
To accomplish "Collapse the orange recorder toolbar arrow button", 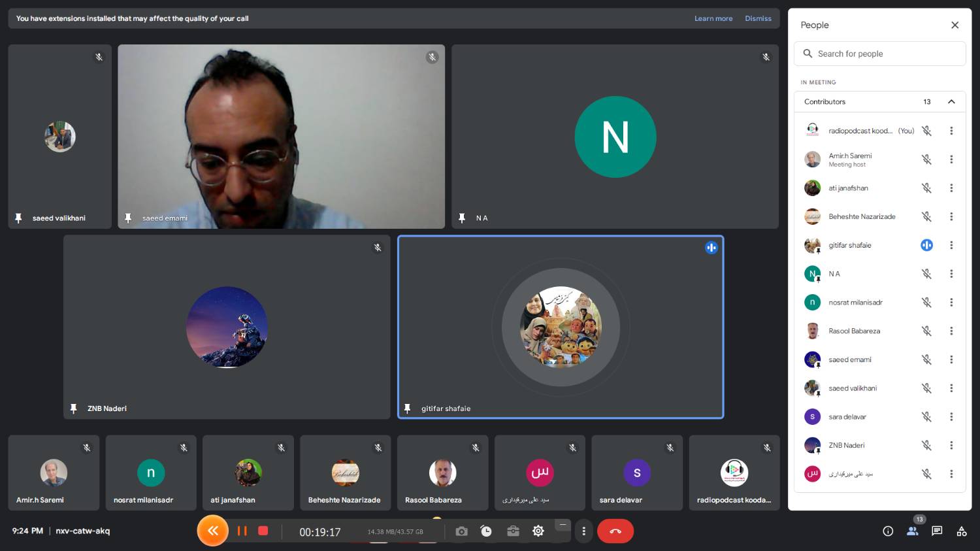I will click(x=212, y=531).
